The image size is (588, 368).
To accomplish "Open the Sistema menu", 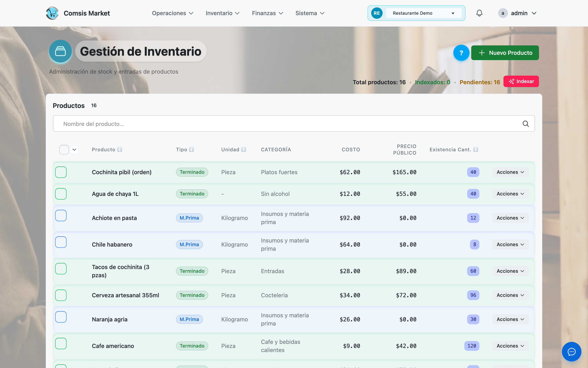I will point(310,13).
